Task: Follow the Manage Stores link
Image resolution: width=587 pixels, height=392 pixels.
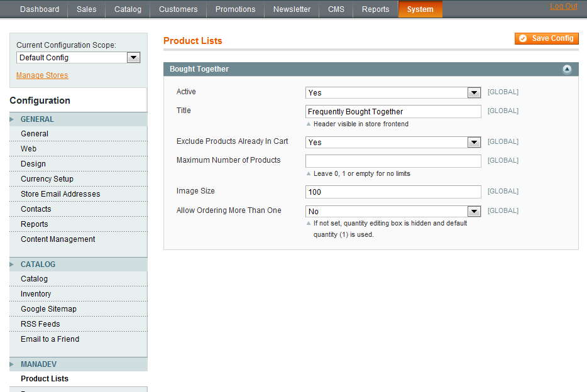Action: tap(42, 75)
